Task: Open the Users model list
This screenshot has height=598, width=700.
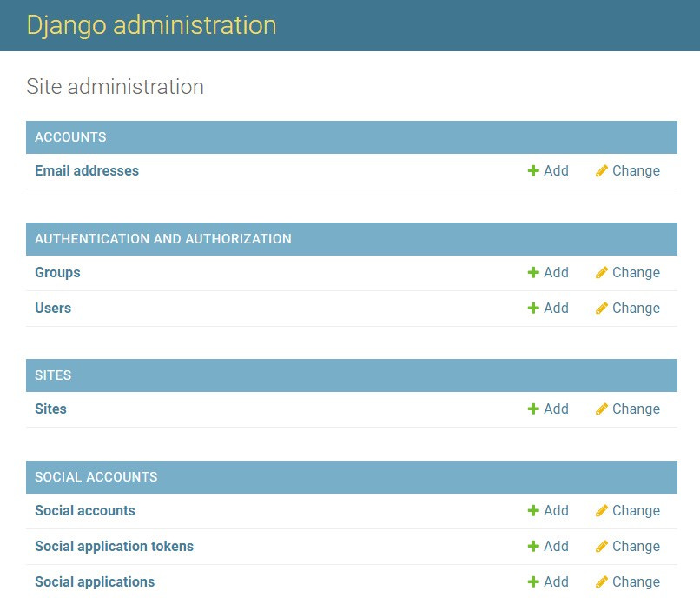Action: 53,308
